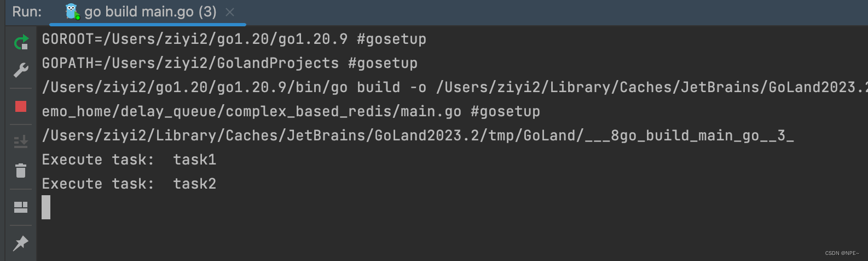Close the go build main.go tab
Image resolution: width=868 pixels, height=261 pixels.
tap(230, 12)
